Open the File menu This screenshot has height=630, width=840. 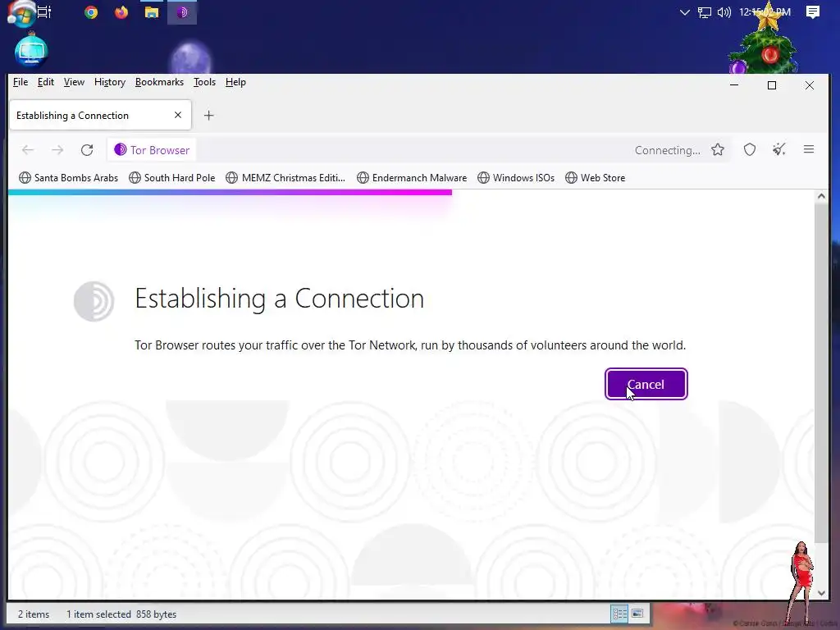coord(21,82)
